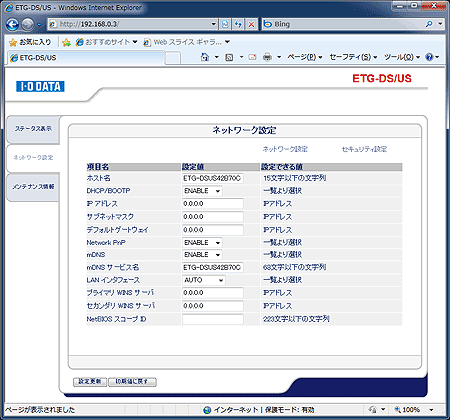
Task: Click the セキュリティ設定 link
Action: (364, 149)
